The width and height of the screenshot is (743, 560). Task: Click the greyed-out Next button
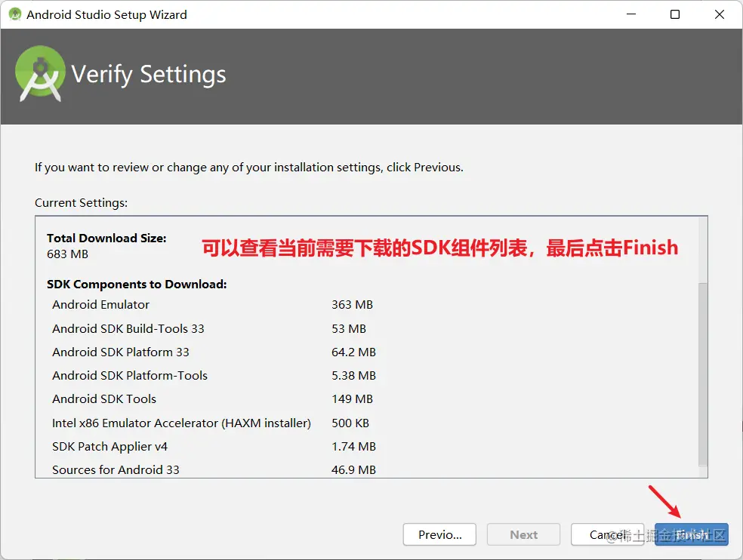(x=523, y=534)
